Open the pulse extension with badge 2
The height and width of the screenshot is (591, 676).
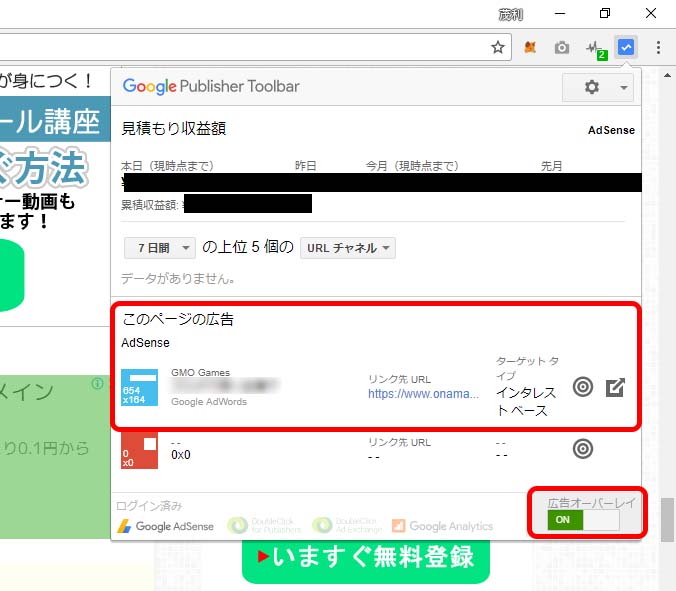click(x=596, y=49)
